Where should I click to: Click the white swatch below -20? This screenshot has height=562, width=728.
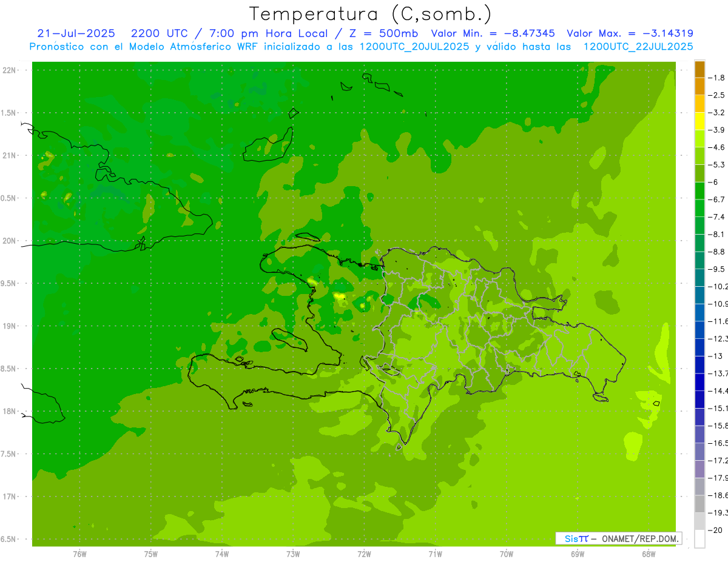[x=699, y=538]
